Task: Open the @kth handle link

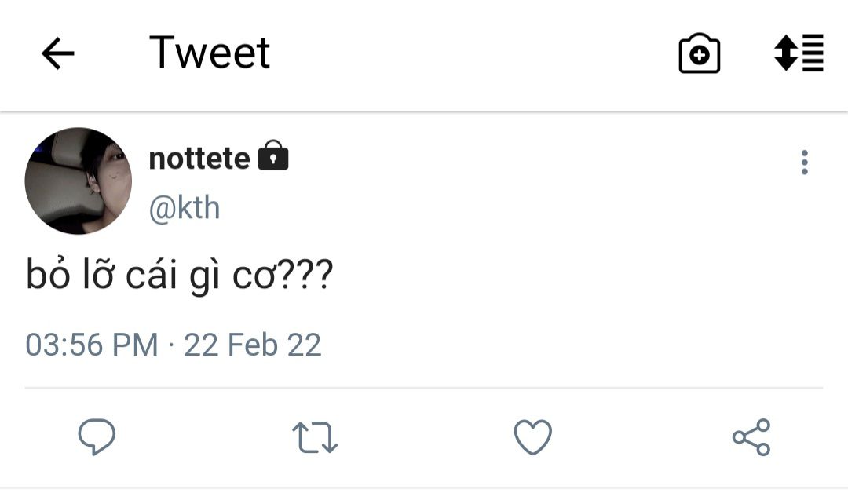Action: (185, 208)
